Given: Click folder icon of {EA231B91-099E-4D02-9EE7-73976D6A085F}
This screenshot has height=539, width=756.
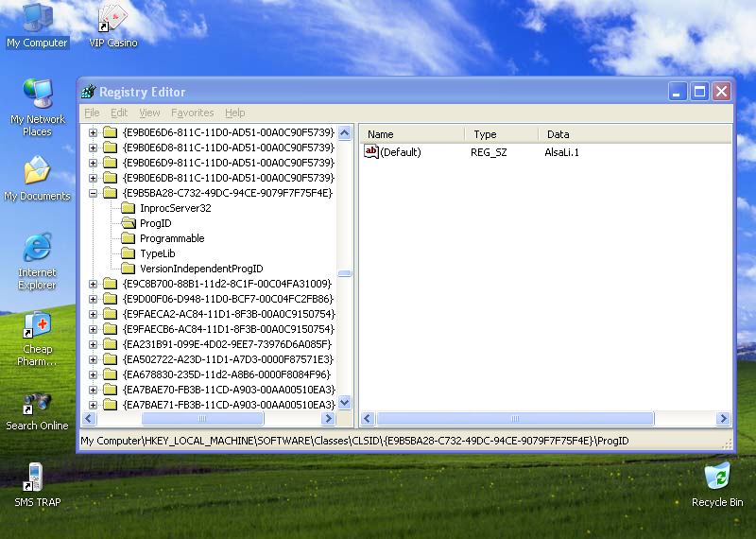Looking at the screenshot, I should click(111, 344).
